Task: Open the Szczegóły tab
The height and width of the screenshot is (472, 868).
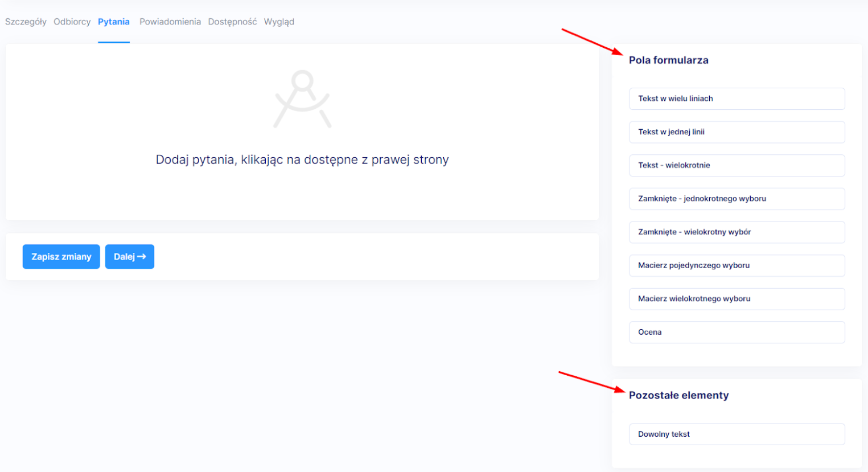Action: (x=26, y=22)
